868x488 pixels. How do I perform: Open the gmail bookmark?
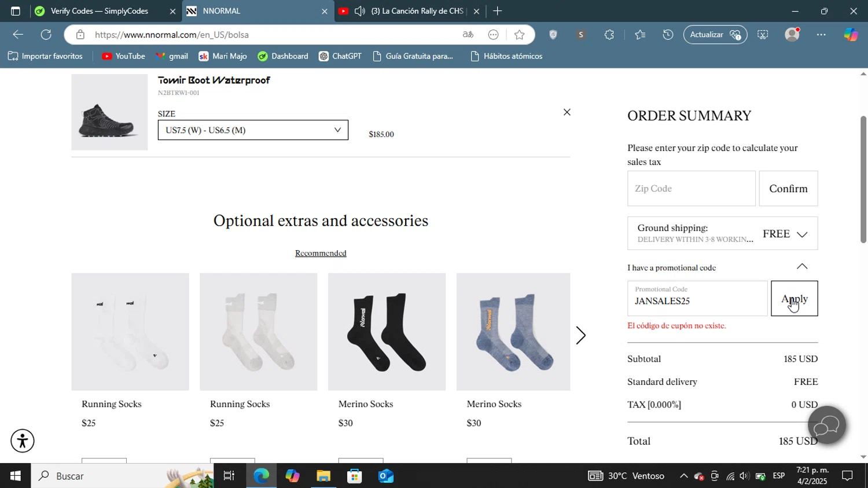172,56
